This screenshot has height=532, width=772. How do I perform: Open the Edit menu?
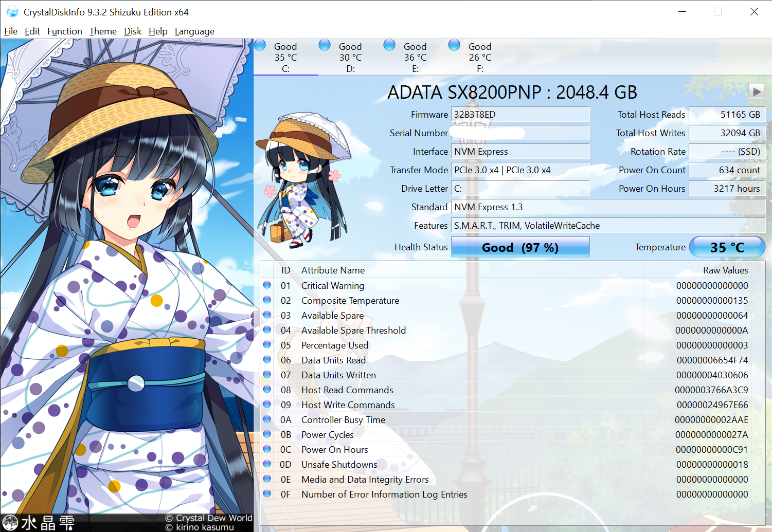(x=32, y=31)
